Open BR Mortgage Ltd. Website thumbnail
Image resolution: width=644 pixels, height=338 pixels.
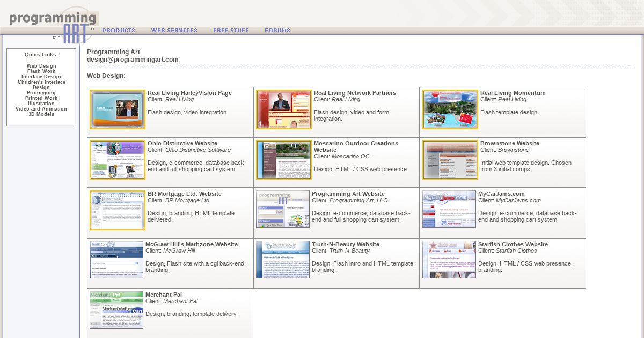(118, 210)
